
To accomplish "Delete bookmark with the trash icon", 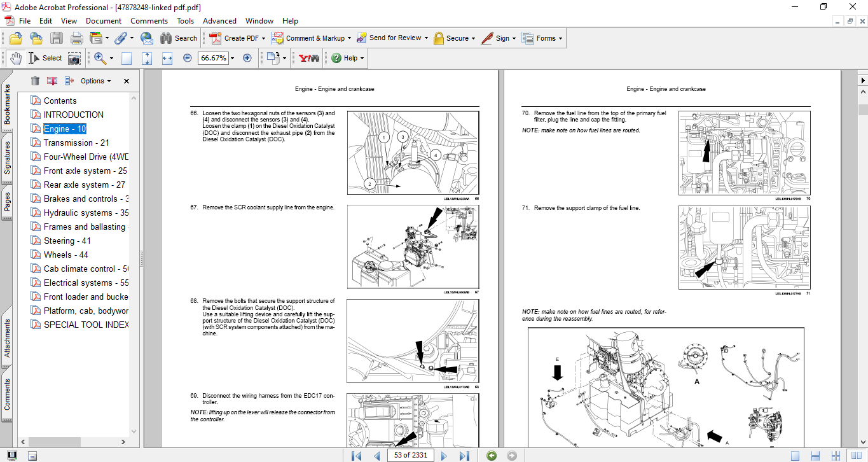I will tap(35, 81).
